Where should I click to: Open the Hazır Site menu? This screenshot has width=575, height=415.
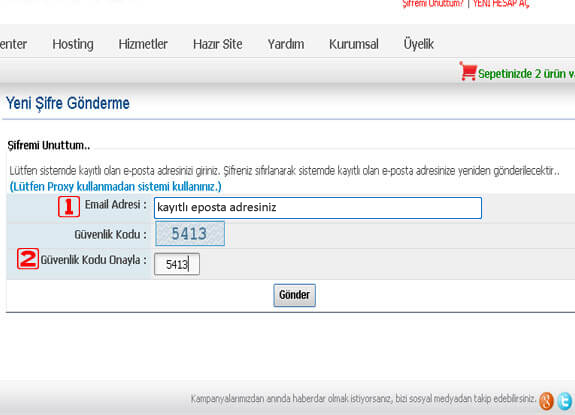pyautogui.click(x=217, y=44)
